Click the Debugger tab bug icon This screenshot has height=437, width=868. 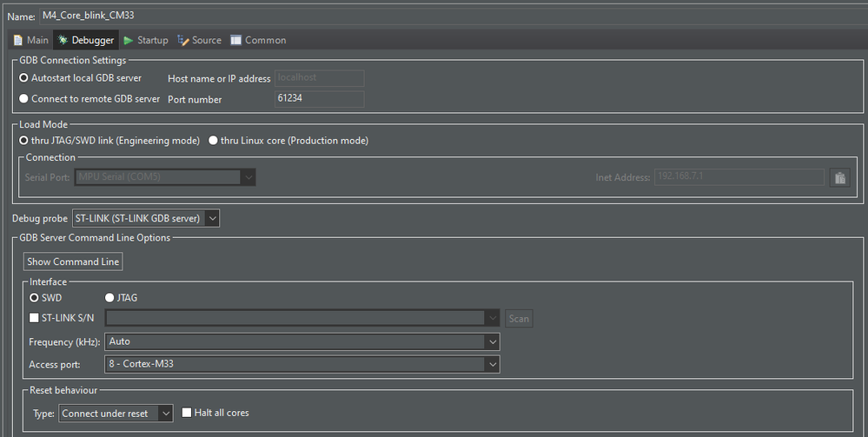click(x=63, y=40)
